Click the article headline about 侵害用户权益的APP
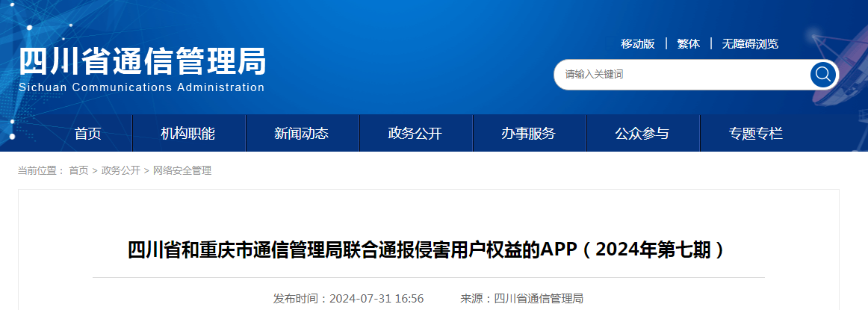Screen dimensions: 868x310 click(427, 249)
